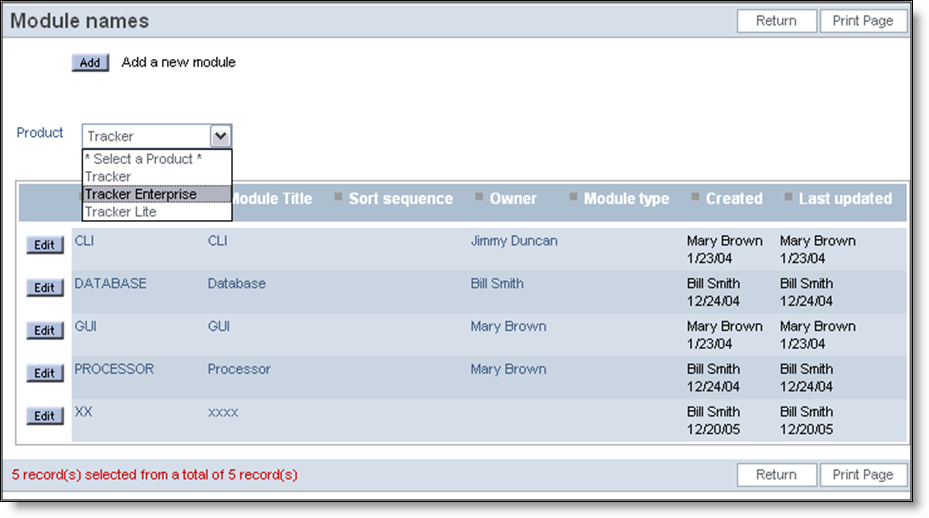Choose Tracker Lite from the product list

point(156,212)
